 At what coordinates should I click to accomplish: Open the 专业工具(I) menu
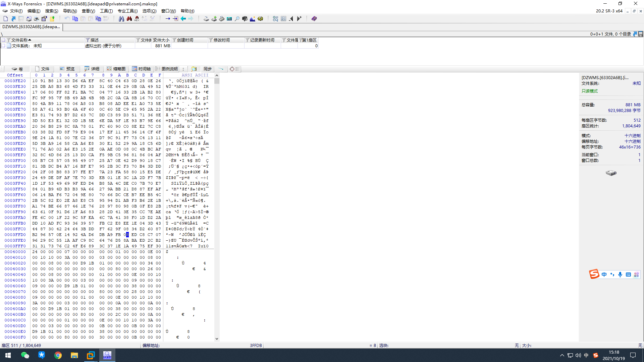click(128, 11)
